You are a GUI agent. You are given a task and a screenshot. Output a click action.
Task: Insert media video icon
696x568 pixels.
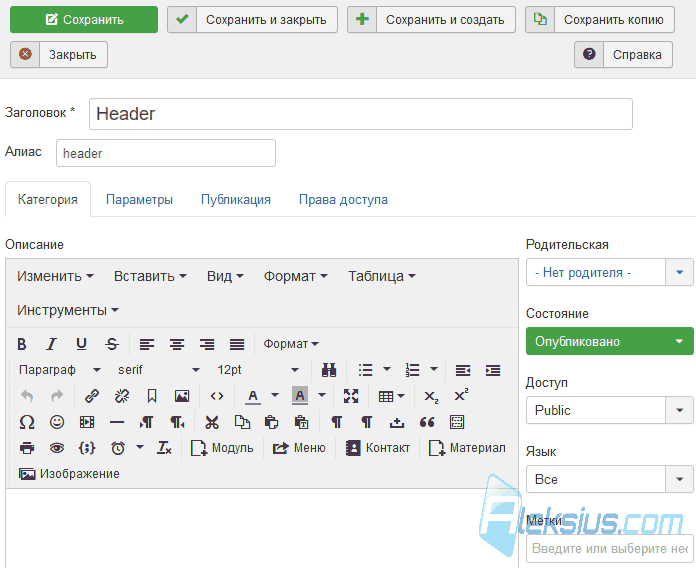tap(87, 422)
